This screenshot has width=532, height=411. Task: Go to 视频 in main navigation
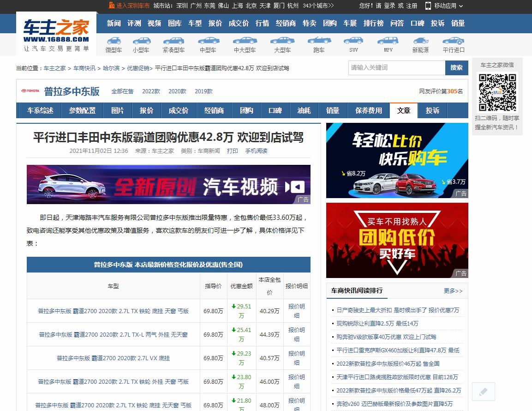coord(155,23)
